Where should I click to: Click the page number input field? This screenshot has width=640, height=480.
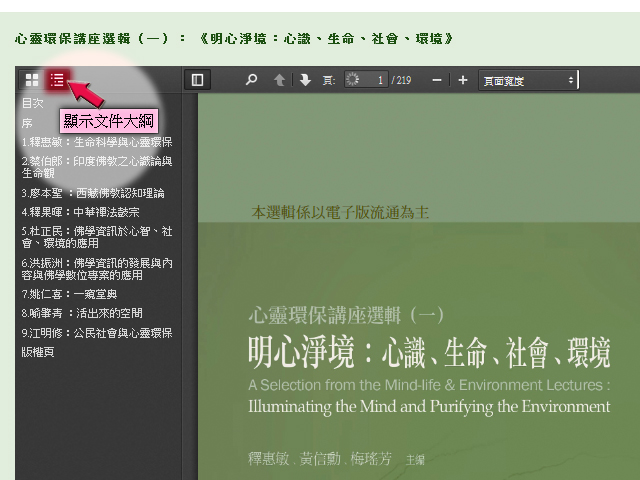coord(373,80)
